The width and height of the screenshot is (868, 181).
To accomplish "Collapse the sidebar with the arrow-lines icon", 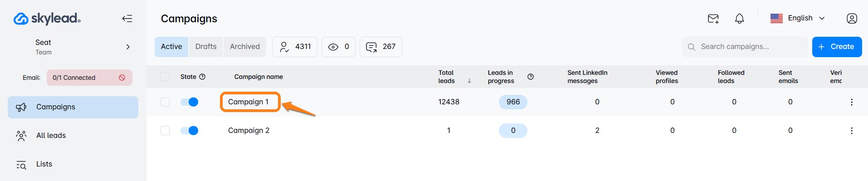I will tap(127, 19).
